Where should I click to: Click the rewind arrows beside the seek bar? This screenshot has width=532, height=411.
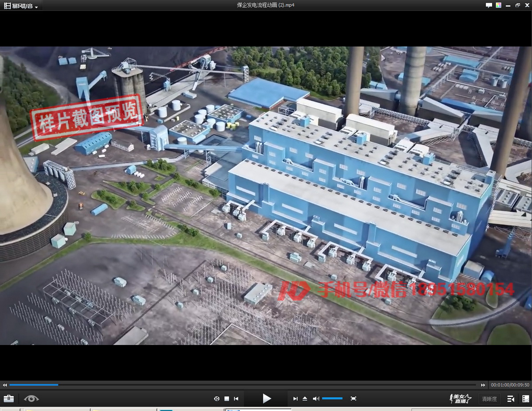point(5,385)
